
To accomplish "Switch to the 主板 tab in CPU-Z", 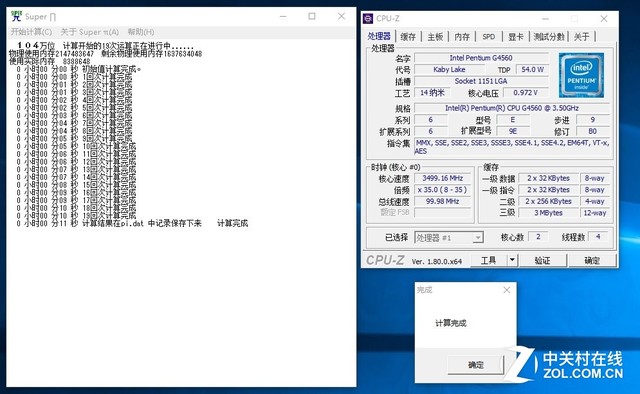I will click(x=435, y=37).
